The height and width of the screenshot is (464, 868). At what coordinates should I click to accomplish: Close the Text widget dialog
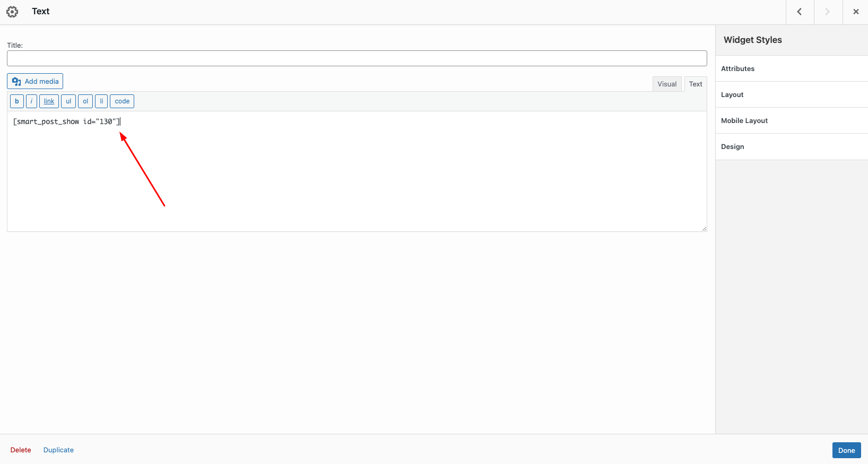click(x=856, y=12)
